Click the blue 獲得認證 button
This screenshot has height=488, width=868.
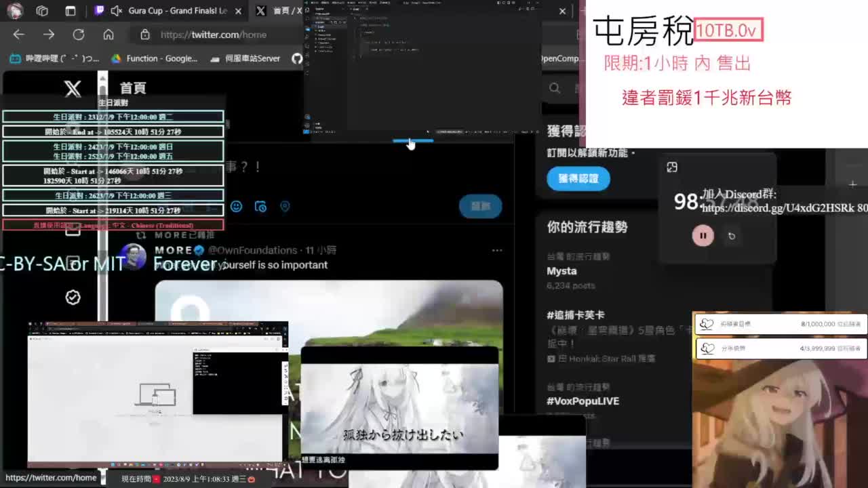[x=578, y=178]
